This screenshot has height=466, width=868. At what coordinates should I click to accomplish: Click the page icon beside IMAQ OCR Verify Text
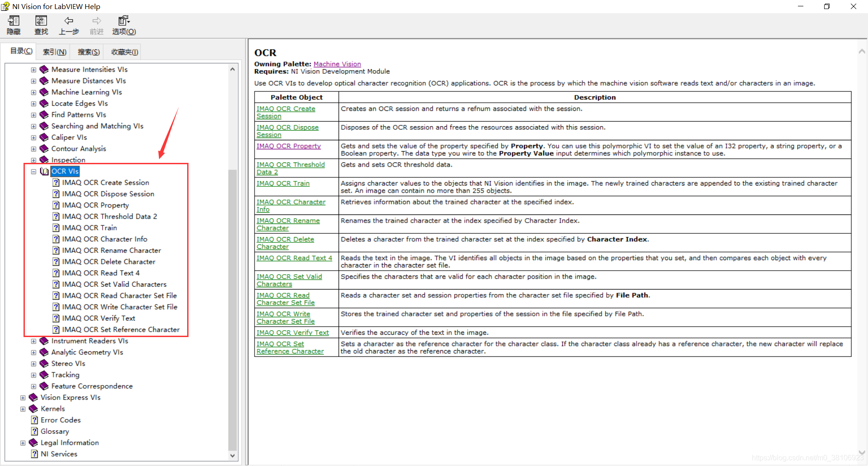coord(56,318)
